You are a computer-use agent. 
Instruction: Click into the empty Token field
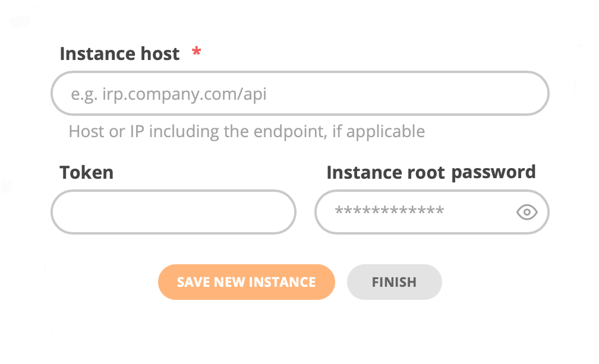pyautogui.click(x=174, y=212)
